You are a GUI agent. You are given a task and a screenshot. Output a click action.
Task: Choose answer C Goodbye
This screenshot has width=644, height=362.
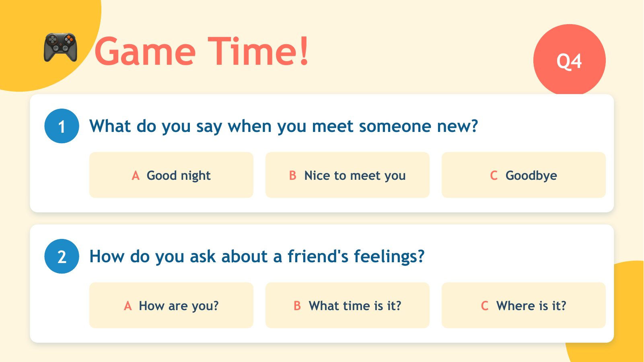click(524, 175)
